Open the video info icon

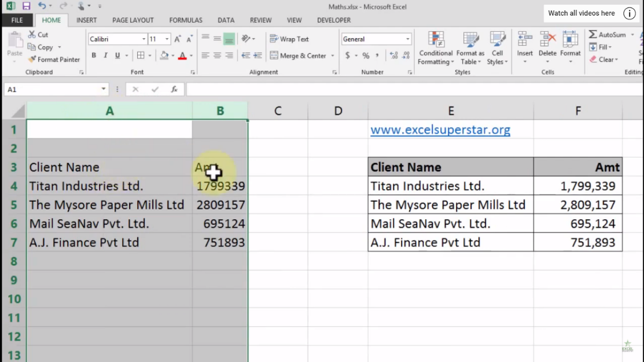tap(629, 13)
